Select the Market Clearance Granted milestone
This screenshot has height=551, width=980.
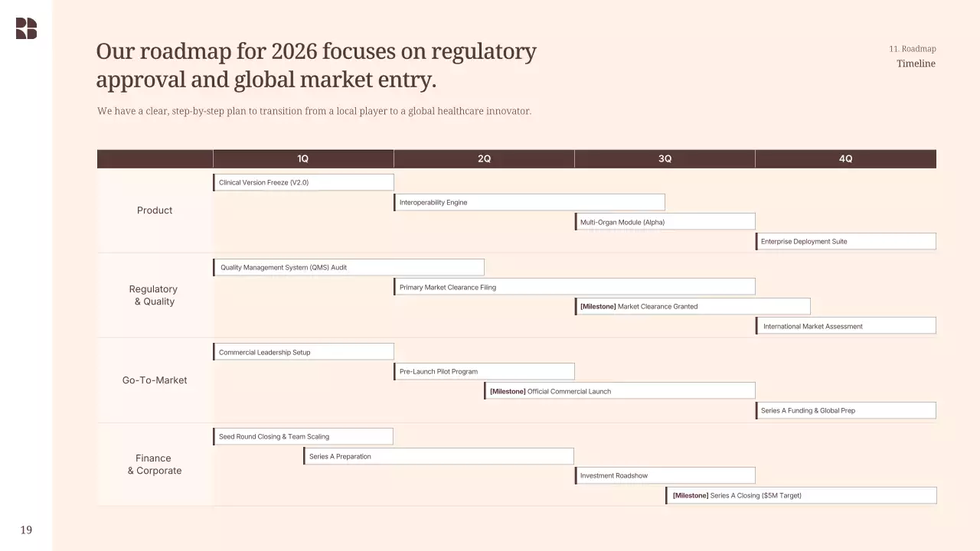click(692, 306)
